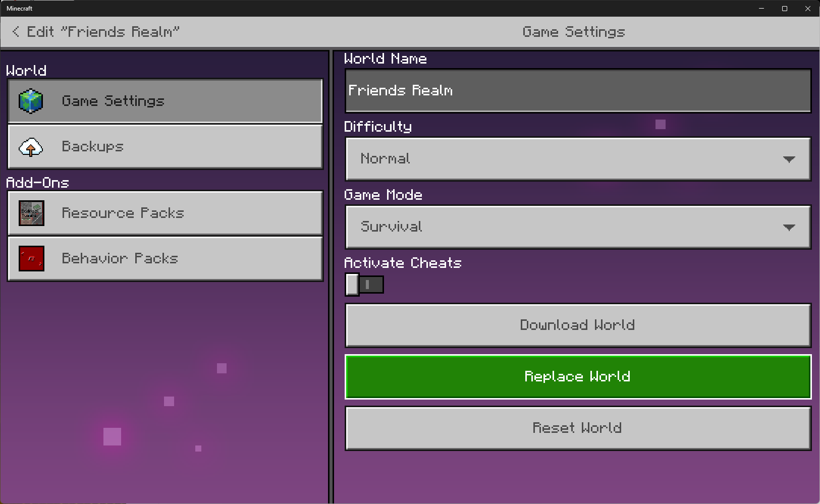Switch to the Backups section
Viewport: 820px width, 504px height.
165,147
